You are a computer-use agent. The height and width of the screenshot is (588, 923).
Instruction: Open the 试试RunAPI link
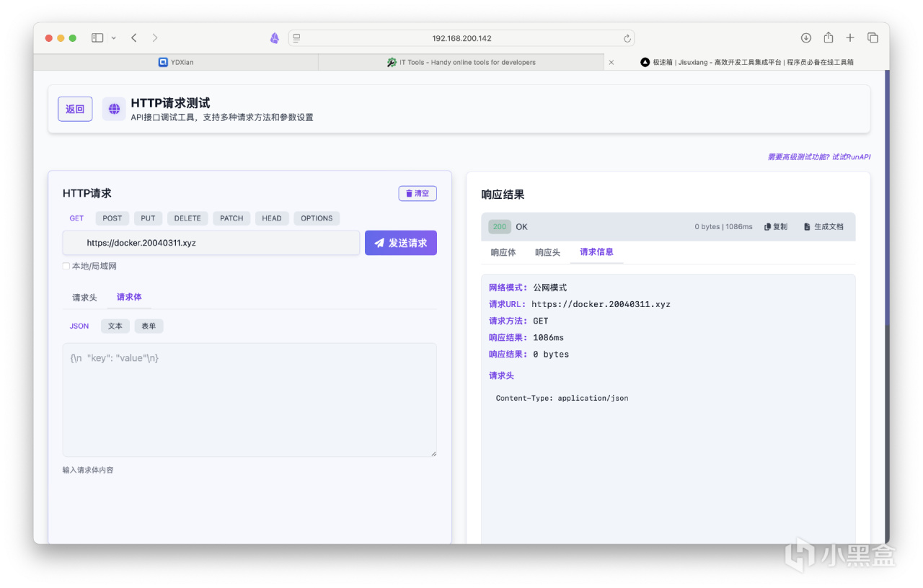(852, 156)
